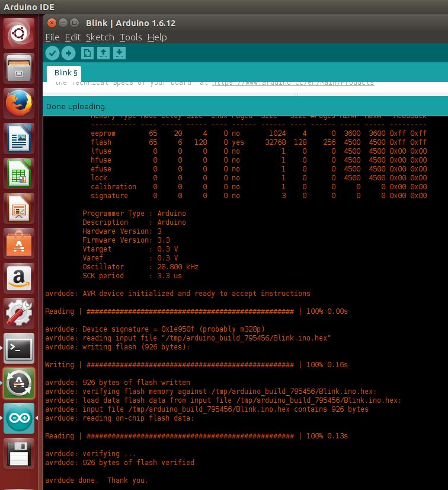The height and width of the screenshot is (490, 448).
Task: Open the File menu
Action: point(52,37)
